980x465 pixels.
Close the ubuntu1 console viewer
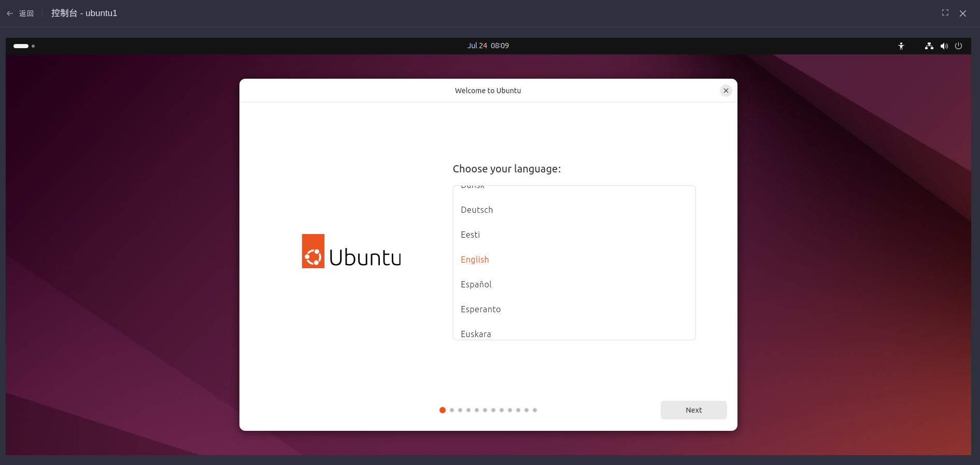click(x=963, y=13)
